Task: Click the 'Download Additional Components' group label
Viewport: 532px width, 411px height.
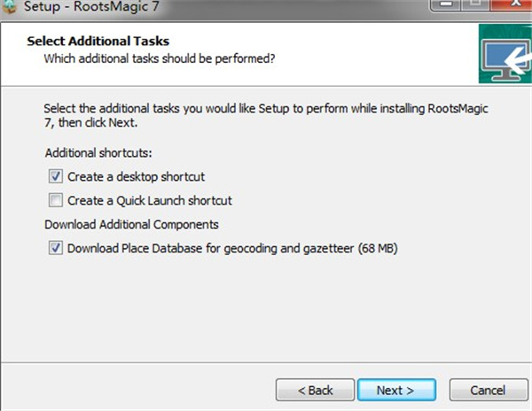Action: coord(131,225)
